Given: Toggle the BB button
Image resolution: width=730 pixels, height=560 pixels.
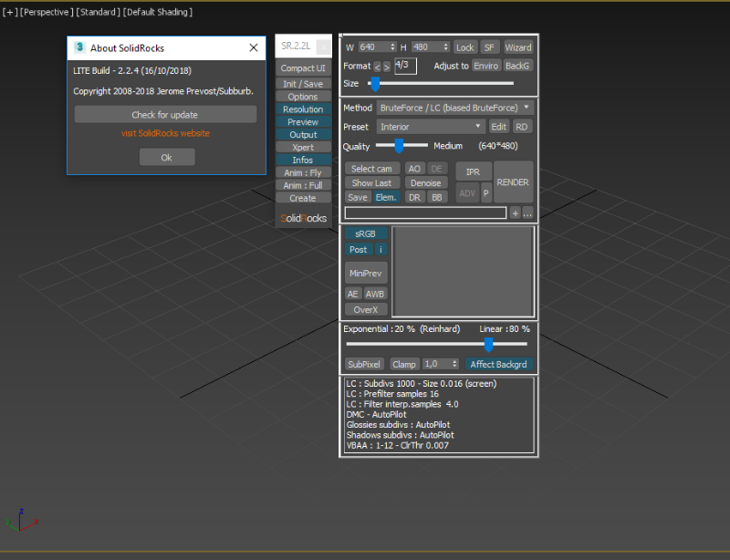Looking at the screenshot, I should click(x=437, y=197).
